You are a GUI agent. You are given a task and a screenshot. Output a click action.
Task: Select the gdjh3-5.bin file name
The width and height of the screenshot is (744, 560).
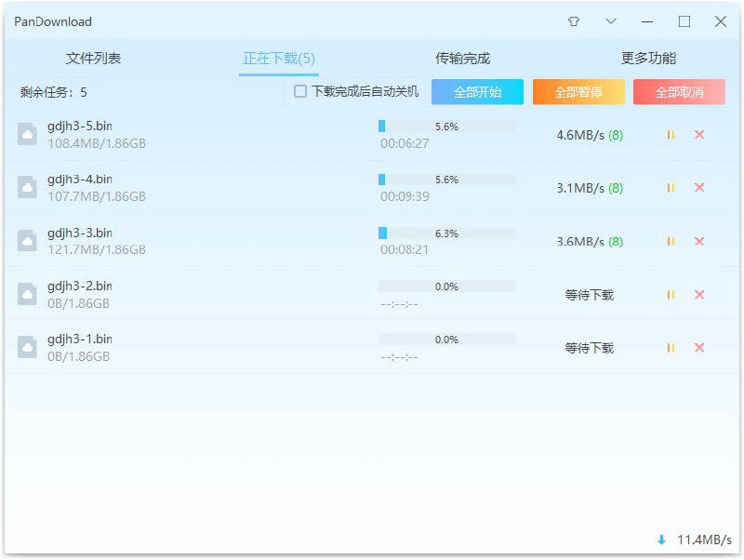[80, 127]
